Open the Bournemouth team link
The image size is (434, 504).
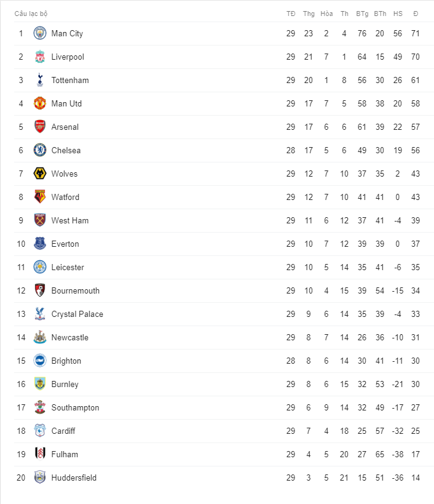pyautogui.click(x=75, y=291)
